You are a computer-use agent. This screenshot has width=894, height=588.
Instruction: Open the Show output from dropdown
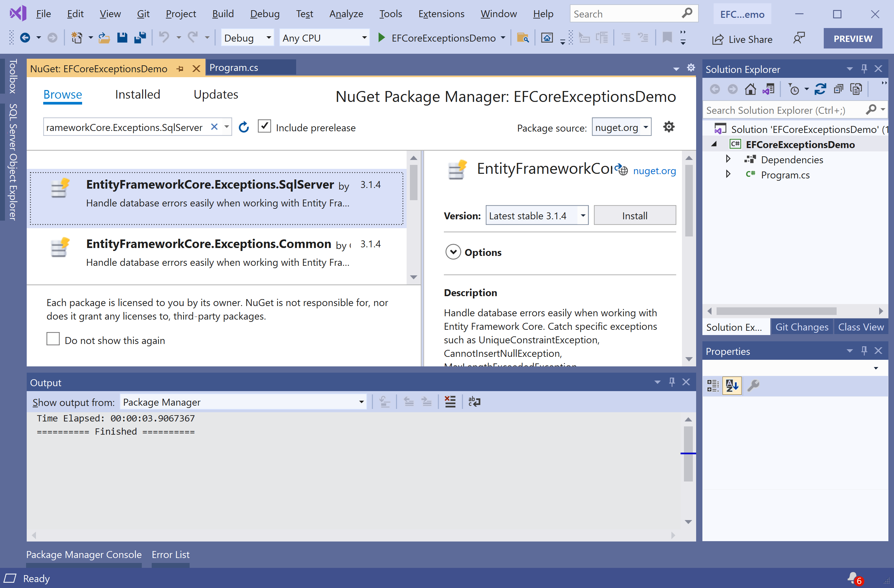pos(361,402)
